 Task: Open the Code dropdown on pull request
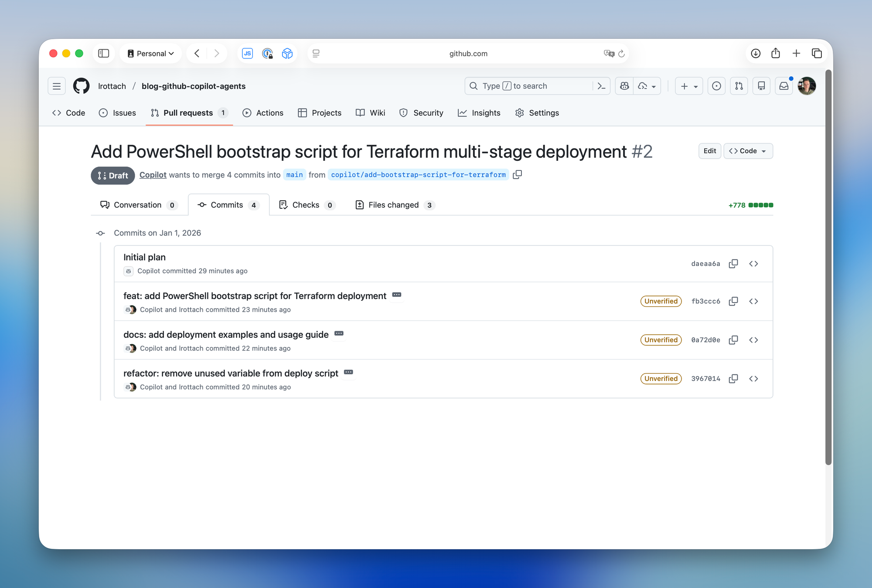[748, 151]
